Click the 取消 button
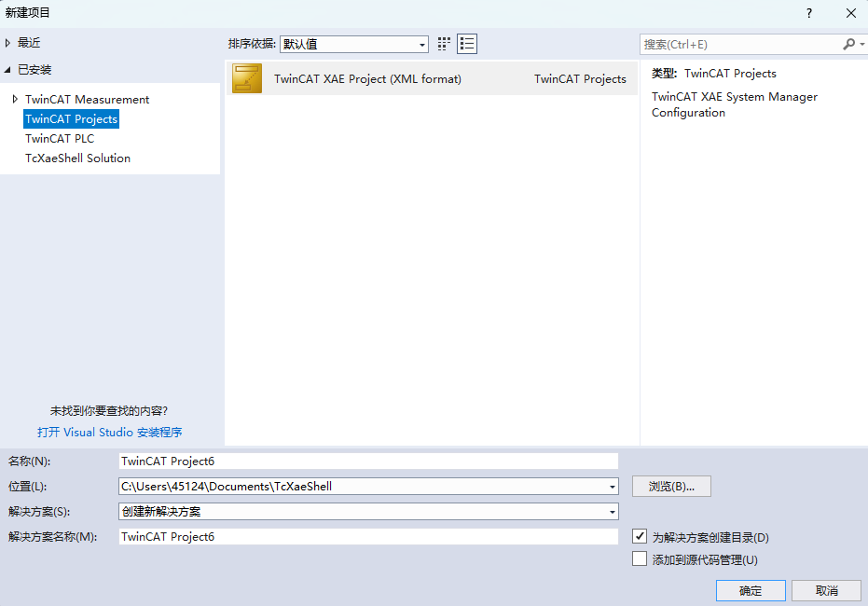This screenshot has height=606, width=868. (826, 590)
